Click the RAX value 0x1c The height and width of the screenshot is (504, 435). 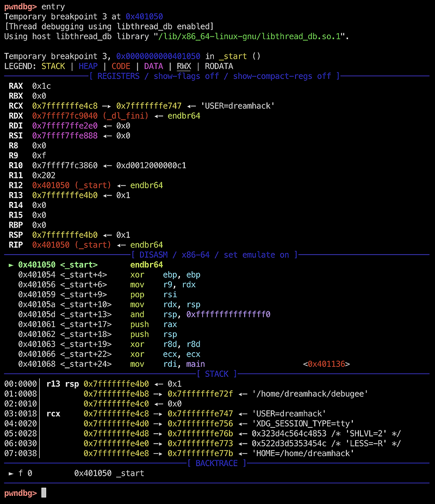[41, 86]
